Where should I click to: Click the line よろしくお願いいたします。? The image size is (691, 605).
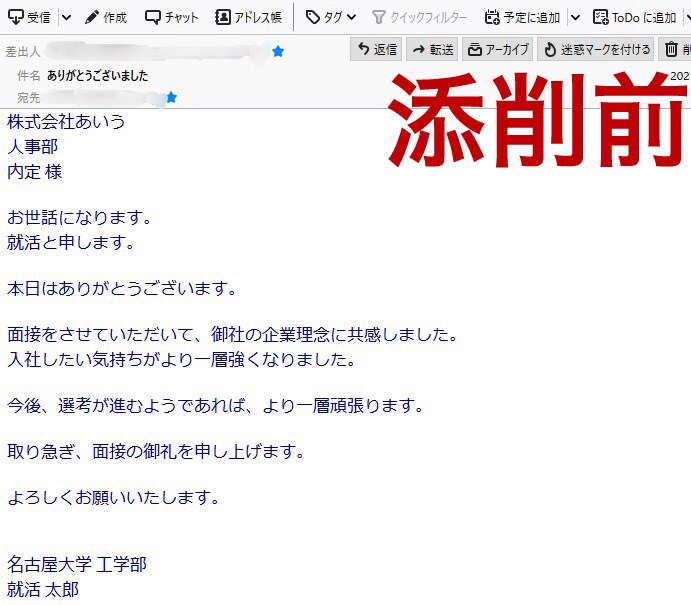pos(114,497)
